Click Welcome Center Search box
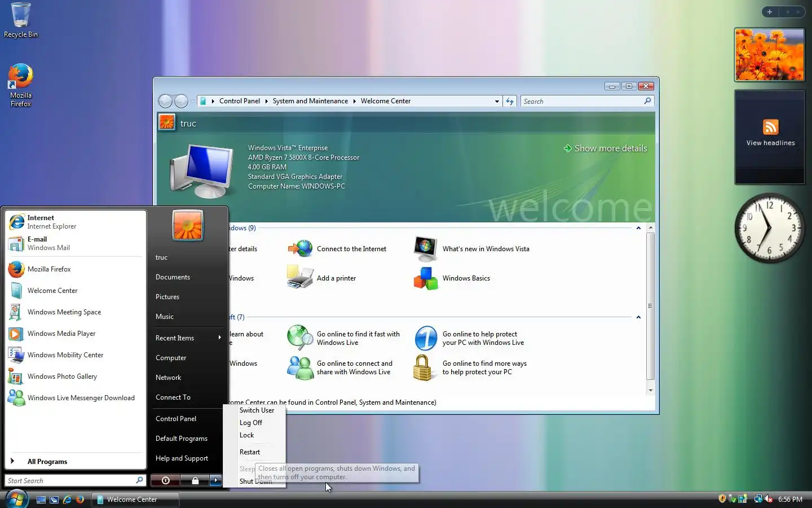The height and width of the screenshot is (508, 812). point(586,101)
